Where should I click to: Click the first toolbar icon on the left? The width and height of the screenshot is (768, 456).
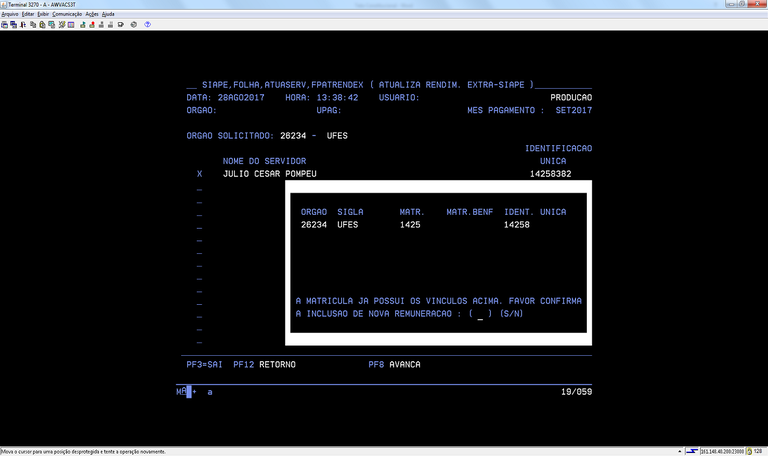click(x=5, y=24)
